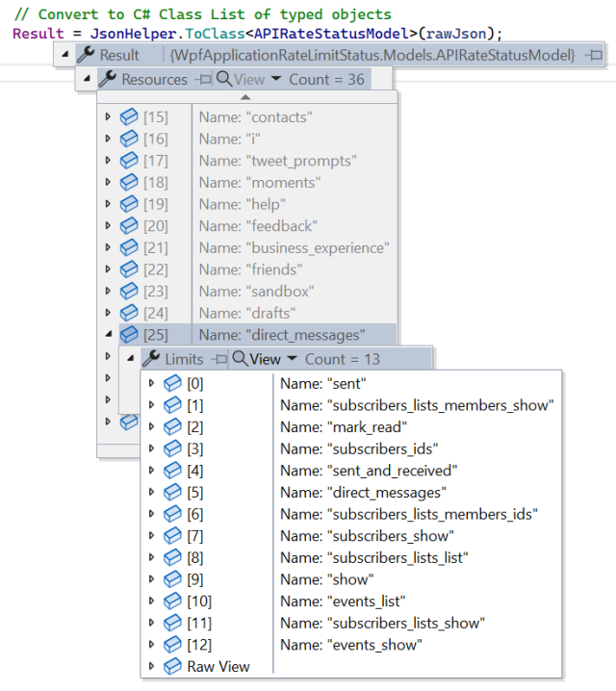Expand Limits item [2] mark_read

(x=151, y=426)
